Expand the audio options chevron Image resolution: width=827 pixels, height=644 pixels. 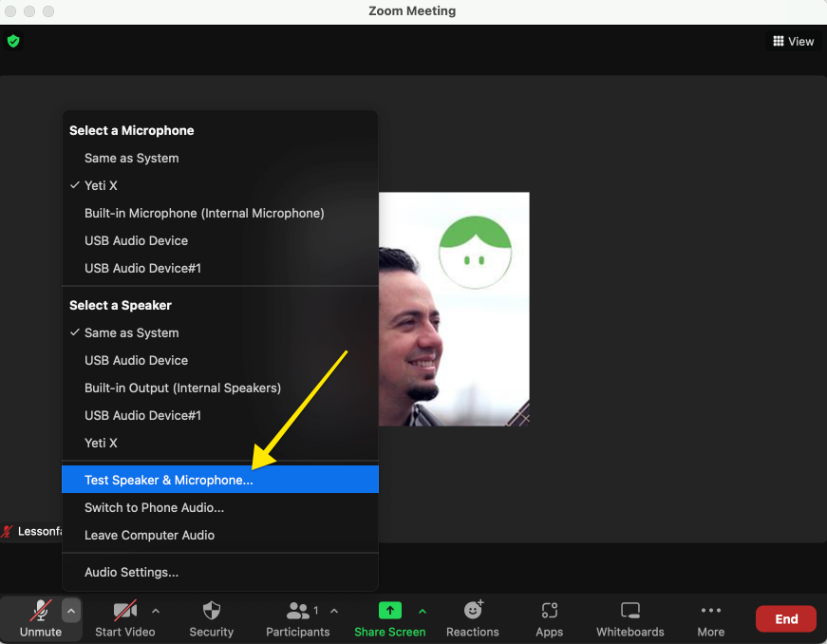[71, 611]
